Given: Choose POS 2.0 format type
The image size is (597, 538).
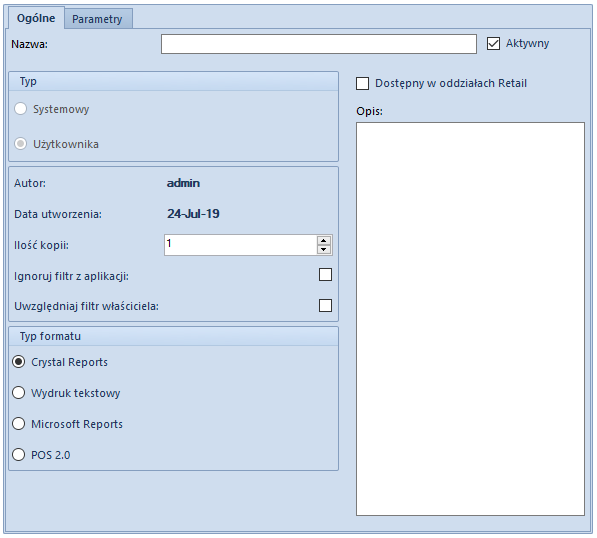Looking at the screenshot, I should pyautogui.click(x=19, y=455).
